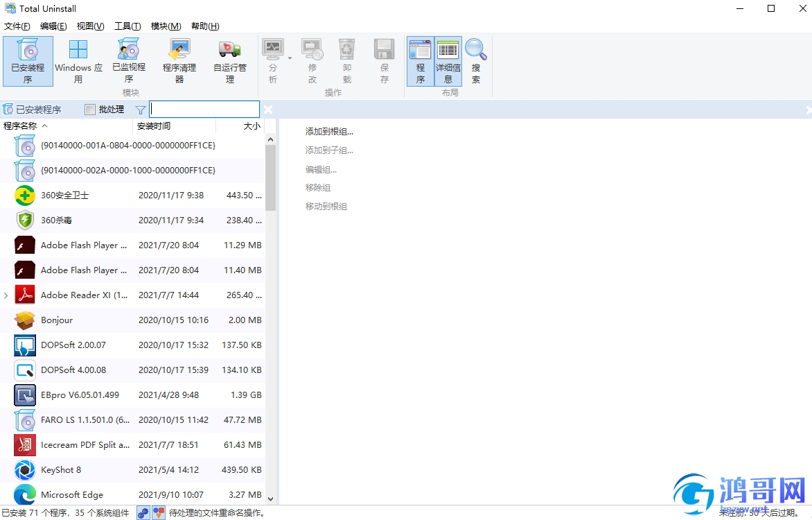Select Adobe Flash Player 11.40 MB row

tap(132, 270)
